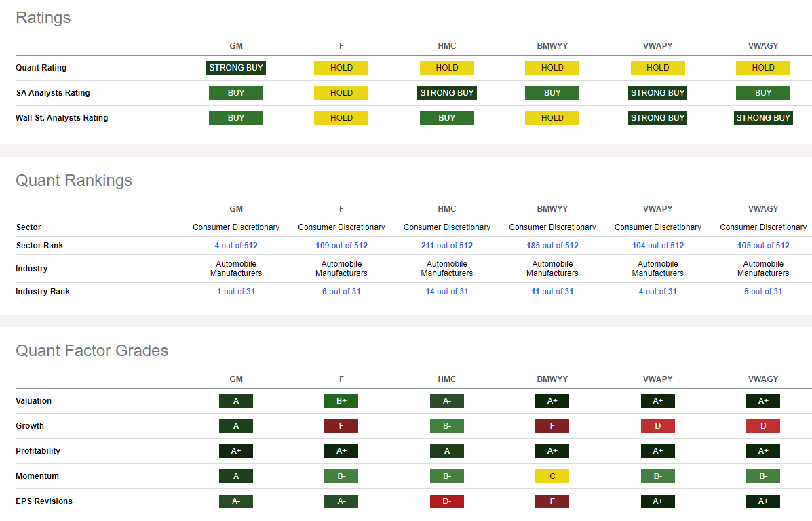Click VWAPY's D Growth grade badge
Viewport: 812px width, 521px height.
point(657,426)
